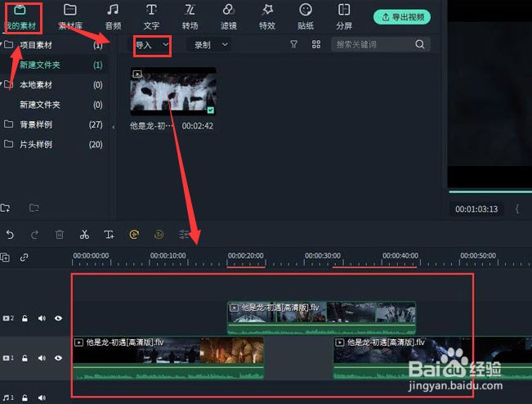The image size is (532, 404).
Task: Open the 我的素材 tab
Action: [20, 17]
